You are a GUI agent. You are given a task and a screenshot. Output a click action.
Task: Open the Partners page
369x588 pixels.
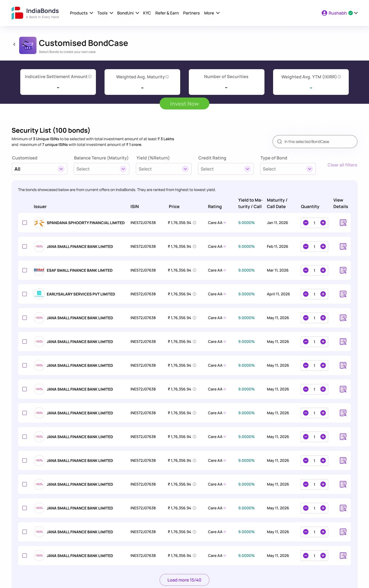coord(191,13)
